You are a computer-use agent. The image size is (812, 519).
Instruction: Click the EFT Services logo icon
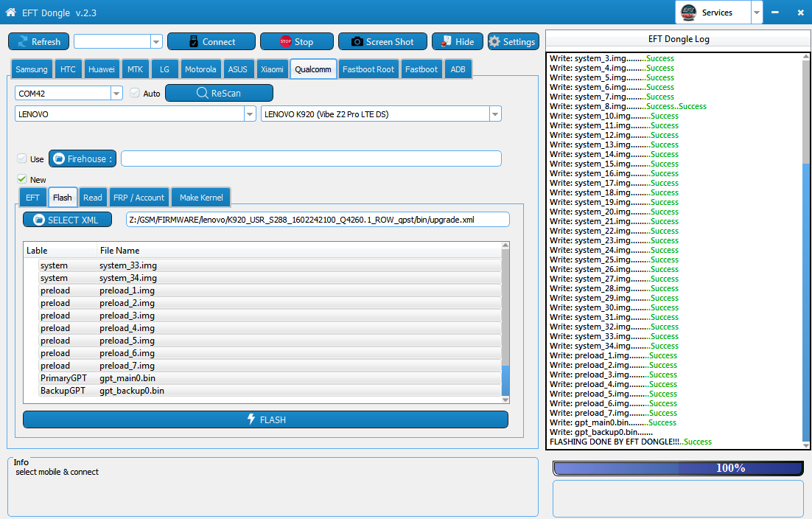(688, 12)
